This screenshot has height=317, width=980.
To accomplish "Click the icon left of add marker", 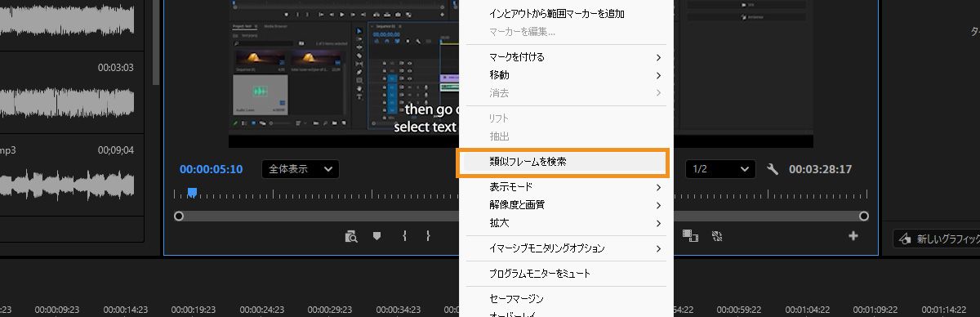I will point(351,236).
